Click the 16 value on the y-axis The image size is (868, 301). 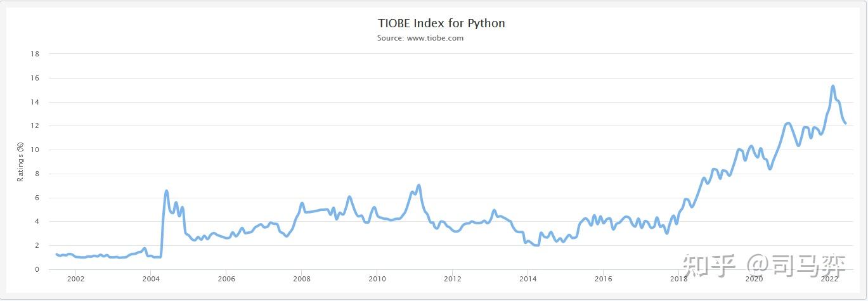pos(36,78)
